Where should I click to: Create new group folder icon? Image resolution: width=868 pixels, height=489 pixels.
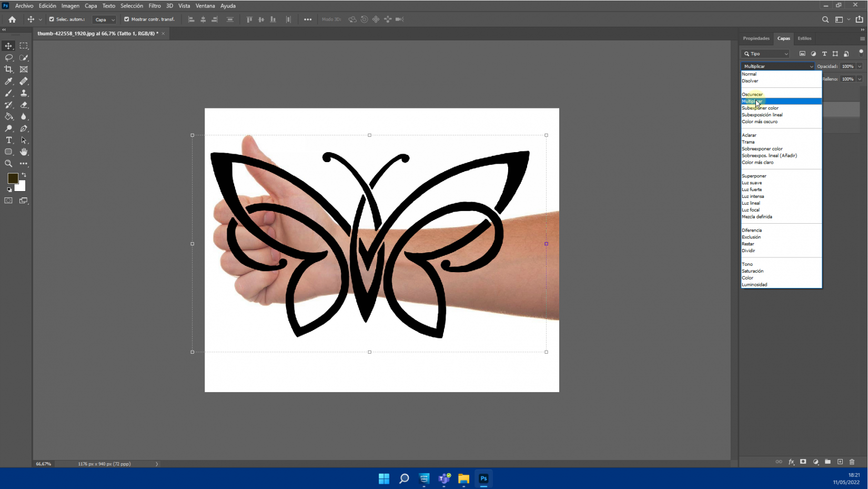(828, 462)
